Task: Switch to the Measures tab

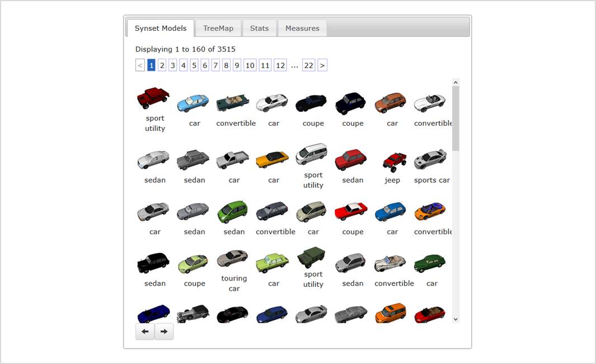Action: (302, 28)
